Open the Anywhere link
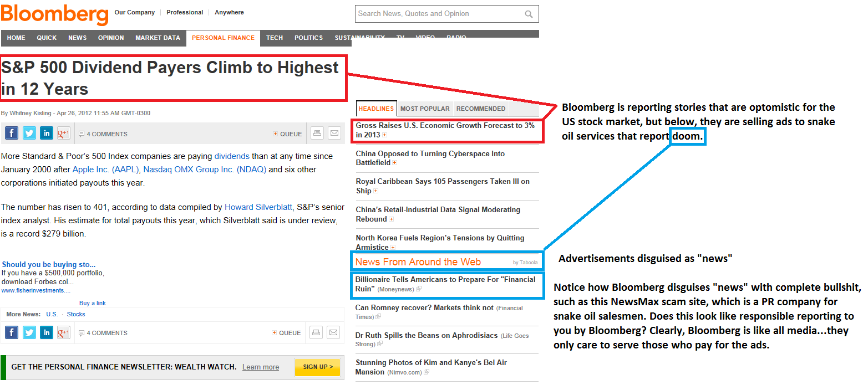The height and width of the screenshot is (385, 868). 229,12
